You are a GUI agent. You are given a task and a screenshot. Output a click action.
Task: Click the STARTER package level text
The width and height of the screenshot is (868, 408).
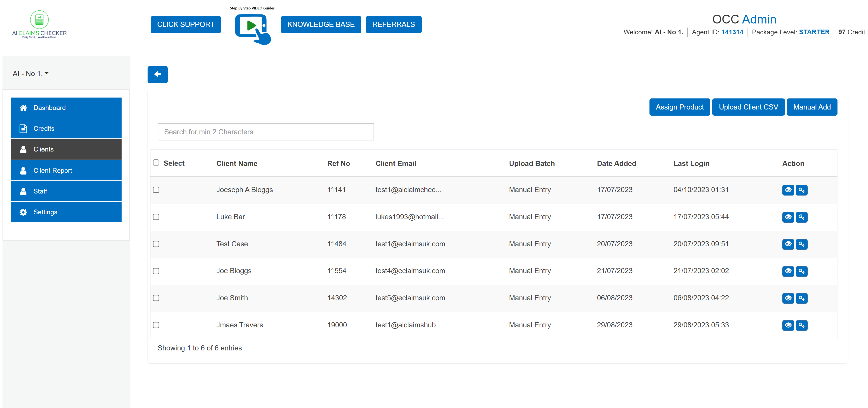click(x=814, y=32)
